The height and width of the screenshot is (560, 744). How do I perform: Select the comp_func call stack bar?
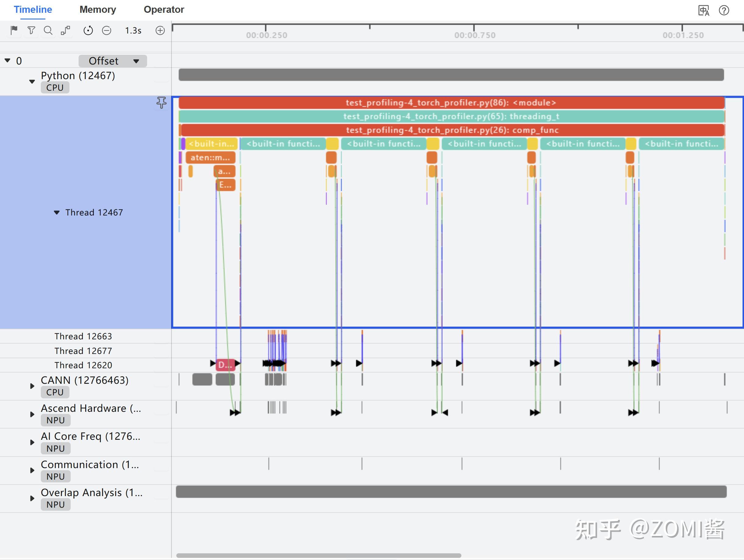pos(452,130)
